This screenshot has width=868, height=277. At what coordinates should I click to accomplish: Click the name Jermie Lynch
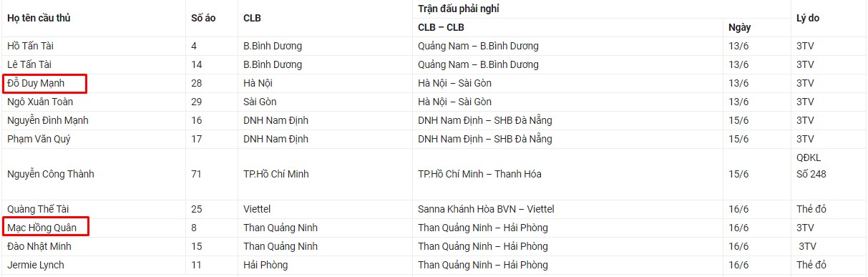click(x=36, y=265)
